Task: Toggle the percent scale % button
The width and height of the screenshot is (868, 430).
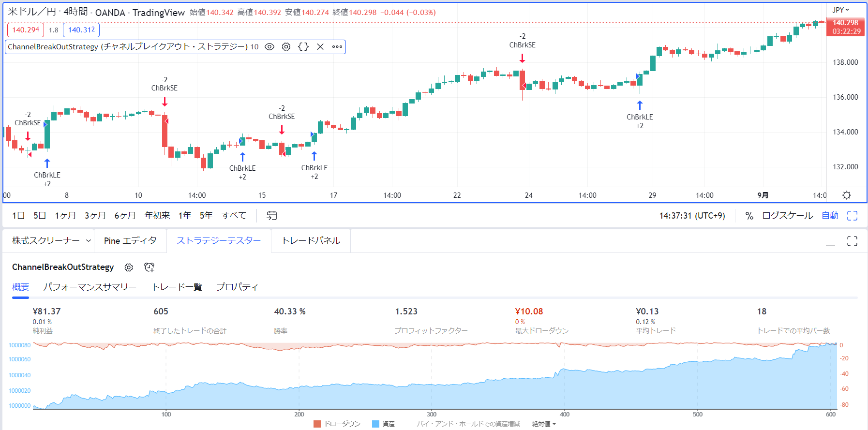Action: [749, 216]
